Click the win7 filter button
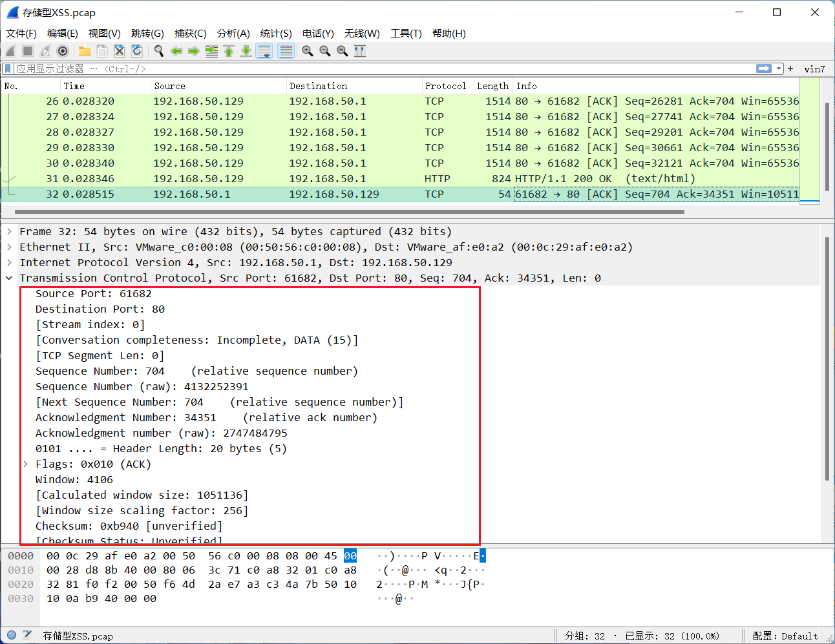835x644 pixels. pos(814,69)
